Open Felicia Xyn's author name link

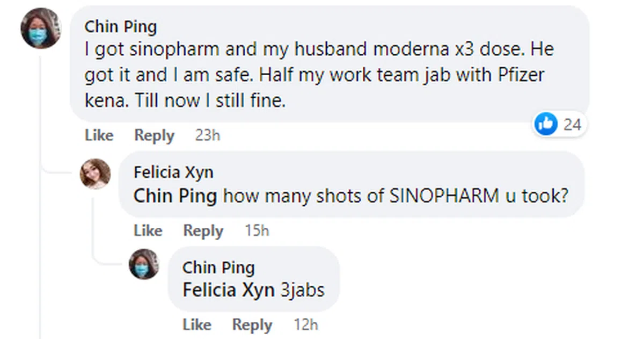173,172
